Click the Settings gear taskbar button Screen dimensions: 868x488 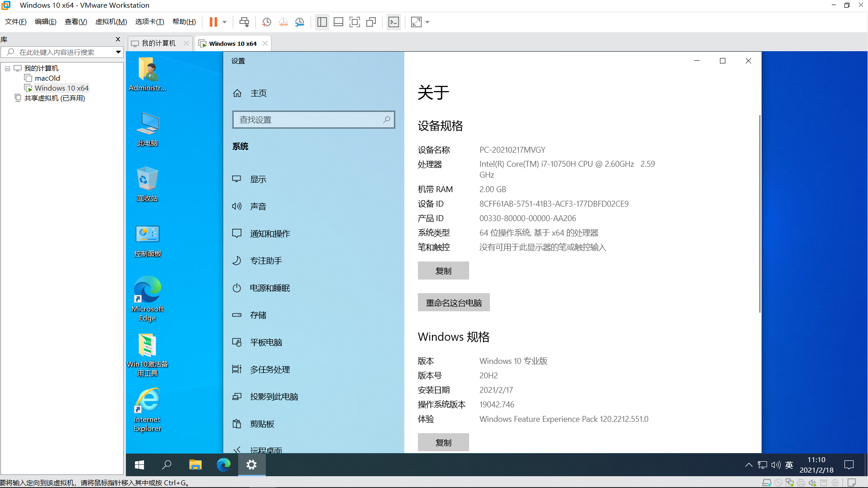pyautogui.click(x=252, y=464)
